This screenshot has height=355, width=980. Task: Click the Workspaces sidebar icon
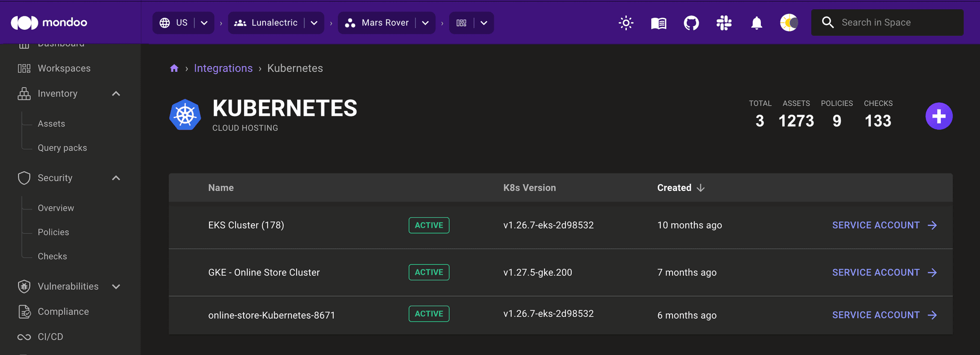point(24,68)
